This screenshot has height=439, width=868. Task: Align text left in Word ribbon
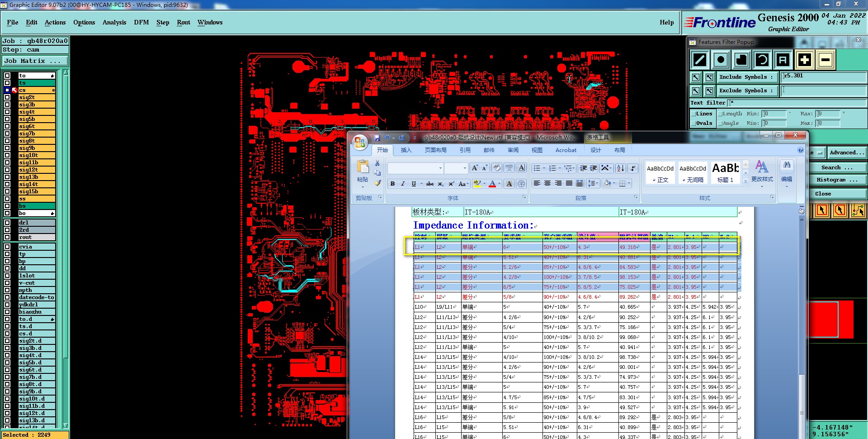(x=537, y=183)
